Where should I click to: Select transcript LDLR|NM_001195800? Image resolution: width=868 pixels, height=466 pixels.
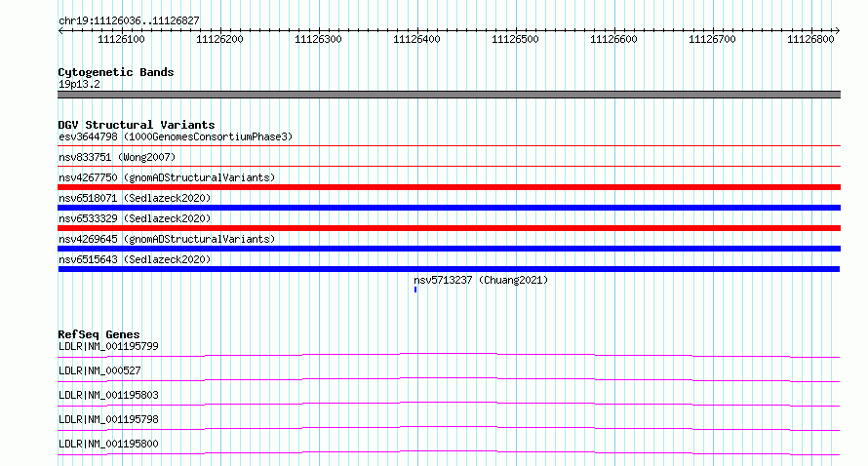(x=108, y=444)
